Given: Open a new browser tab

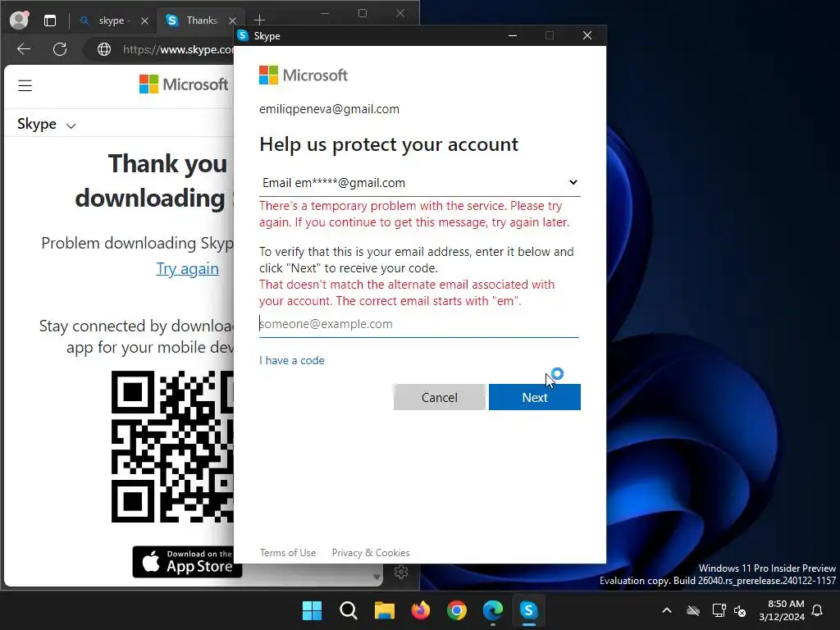Looking at the screenshot, I should [260, 21].
